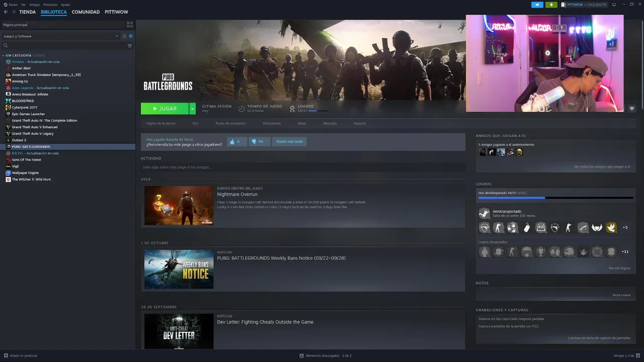
Task: Open the Aerotransportado achievement icon
Action: click(484, 213)
